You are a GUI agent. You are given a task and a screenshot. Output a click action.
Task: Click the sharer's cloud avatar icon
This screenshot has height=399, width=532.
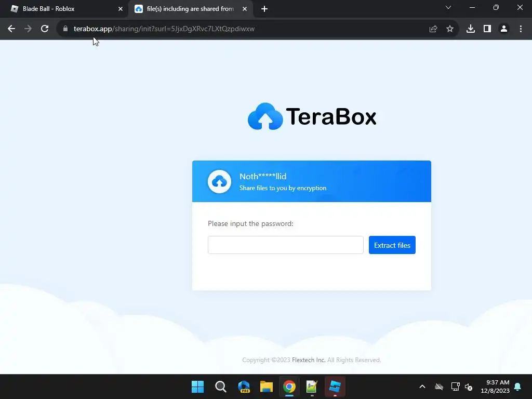click(x=220, y=181)
